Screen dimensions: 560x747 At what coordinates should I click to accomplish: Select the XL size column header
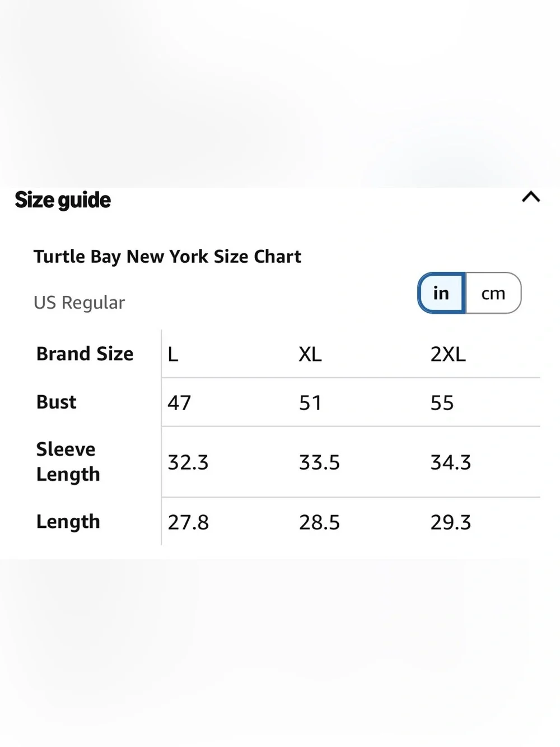tap(310, 354)
